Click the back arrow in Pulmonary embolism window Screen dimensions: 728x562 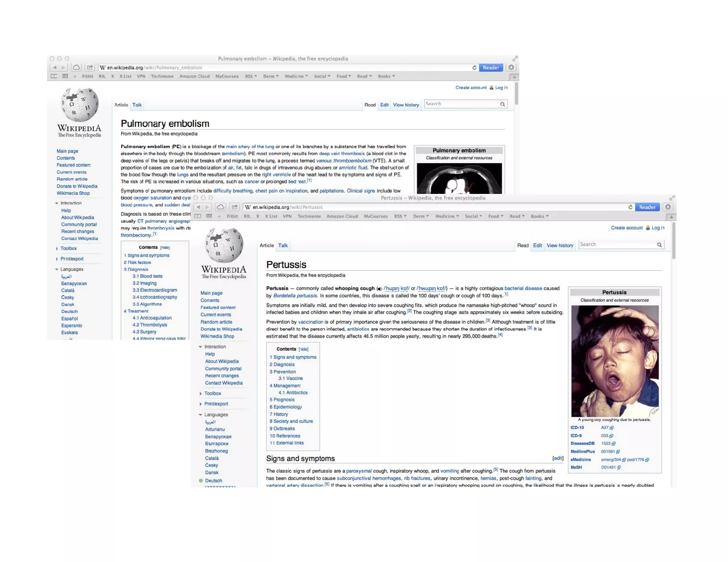click(54, 67)
